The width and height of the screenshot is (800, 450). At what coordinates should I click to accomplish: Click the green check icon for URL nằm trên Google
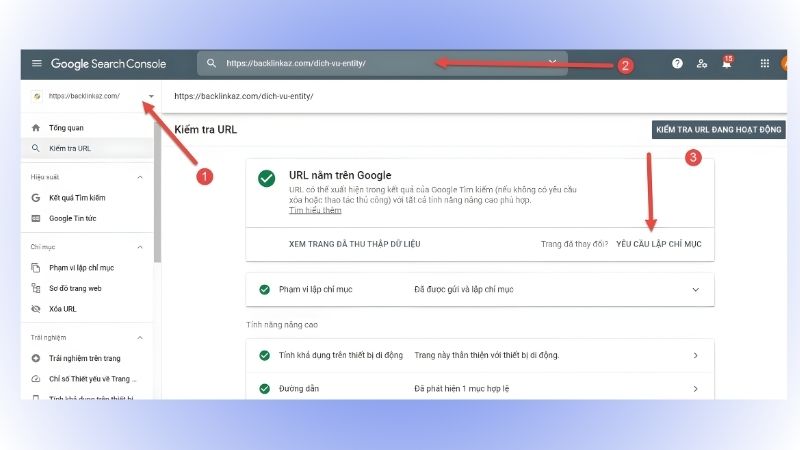(x=266, y=178)
